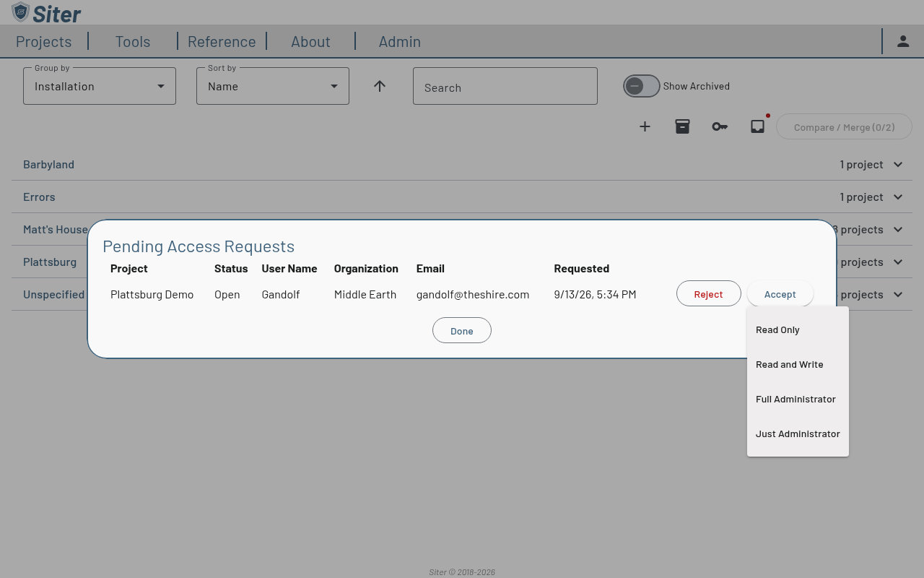Open the user account icon
This screenshot has height=578, width=924.
click(903, 41)
